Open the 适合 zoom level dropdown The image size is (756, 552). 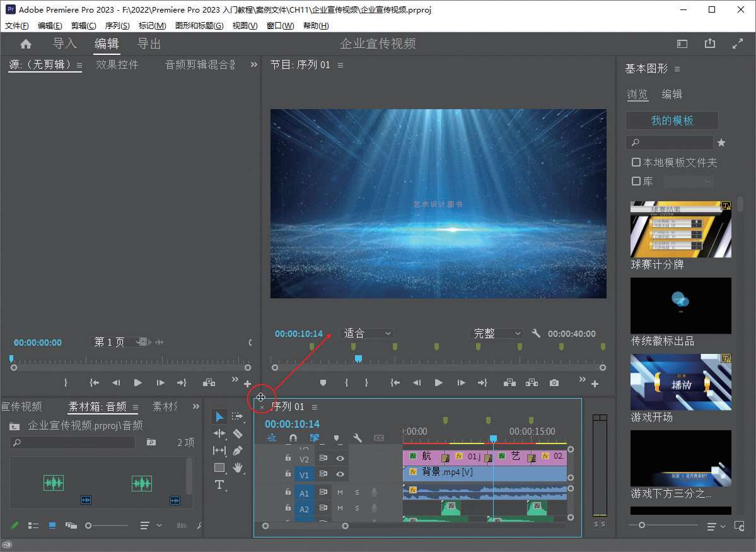point(368,333)
